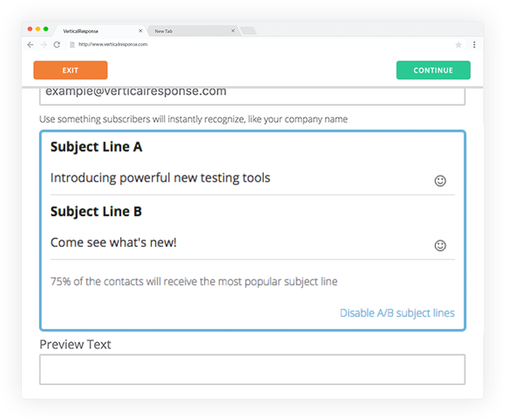The width and height of the screenshot is (505, 420).
Task: Open the browser three-dot menu
Action: pyautogui.click(x=474, y=45)
